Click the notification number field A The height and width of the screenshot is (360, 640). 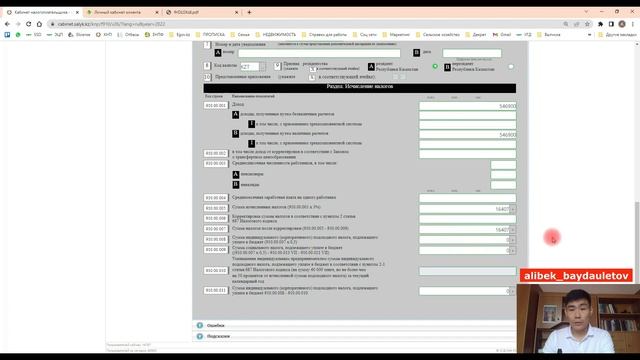tap(319, 53)
